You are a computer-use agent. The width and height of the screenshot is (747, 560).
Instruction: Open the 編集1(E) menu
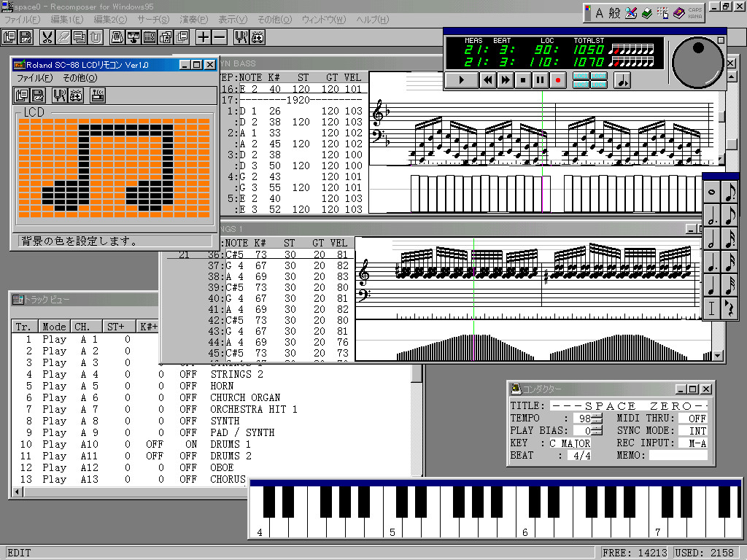pos(66,19)
